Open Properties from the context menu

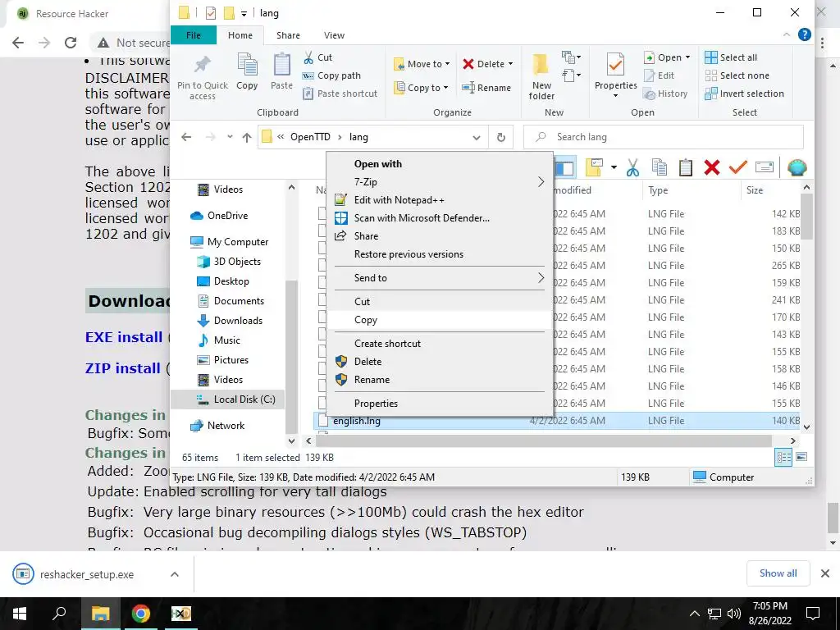pos(440,404)
